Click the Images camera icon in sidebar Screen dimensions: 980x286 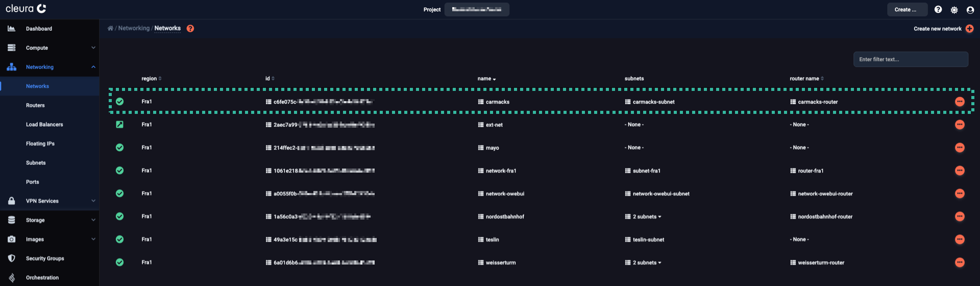tap(11, 240)
